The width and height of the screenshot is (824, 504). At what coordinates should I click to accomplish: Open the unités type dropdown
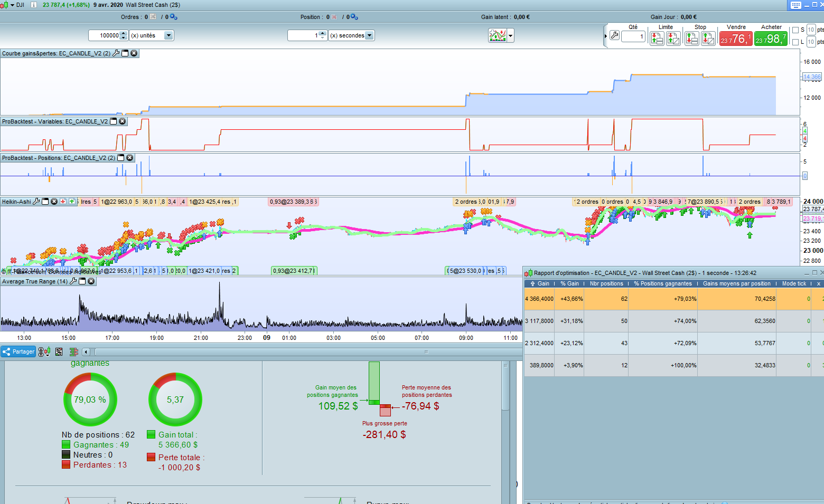click(168, 35)
